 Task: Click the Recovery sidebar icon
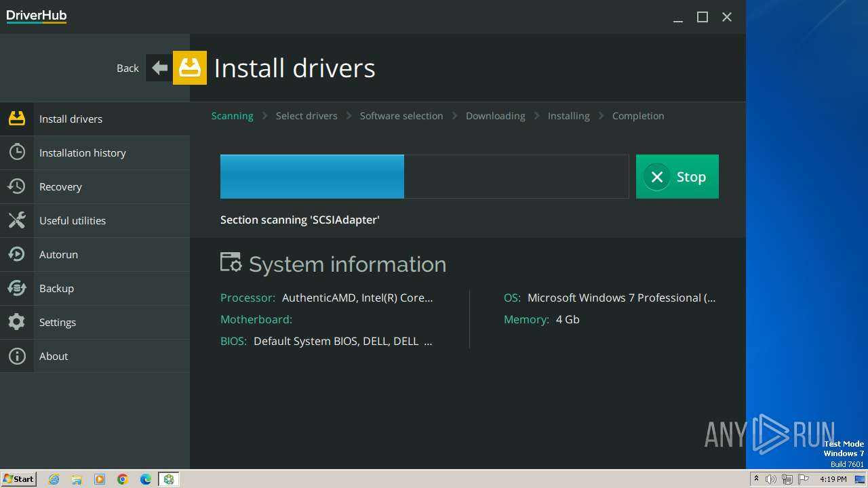click(x=17, y=186)
